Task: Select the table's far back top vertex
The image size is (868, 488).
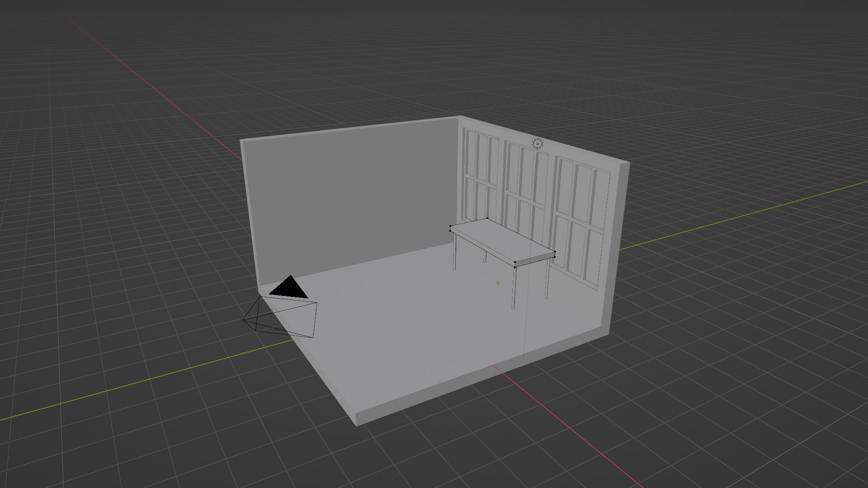Action: tap(487, 219)
